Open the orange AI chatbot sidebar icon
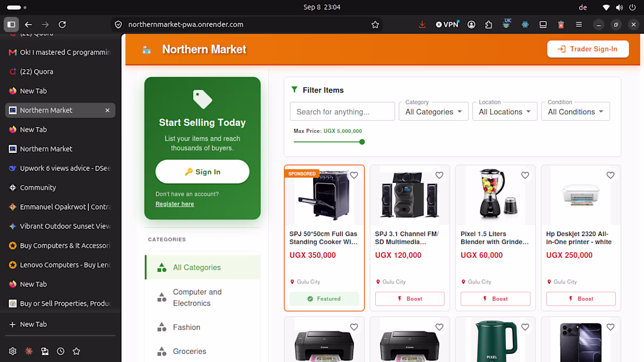Screen dimensions: 644x362 click(x=29, y=351)
